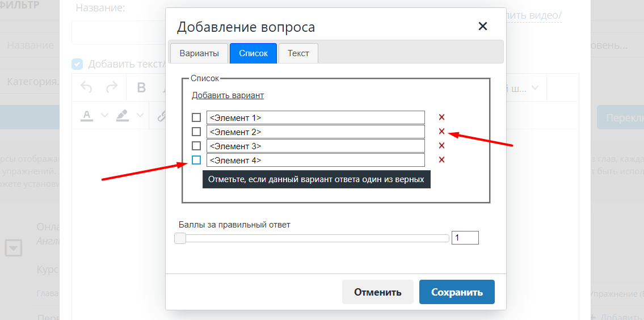Screen dimensions: 644x320
Task: Click the Отменить button
Action: 378,292
